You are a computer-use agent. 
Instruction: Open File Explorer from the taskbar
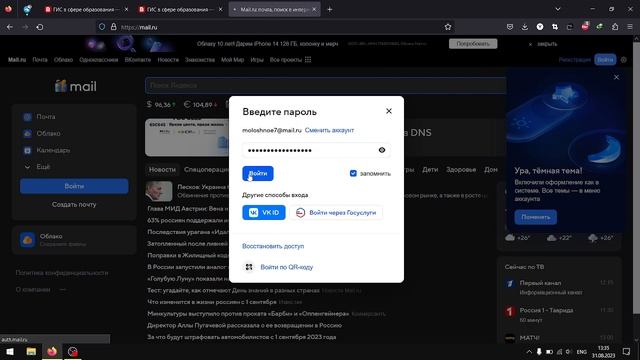click(31, 351)
